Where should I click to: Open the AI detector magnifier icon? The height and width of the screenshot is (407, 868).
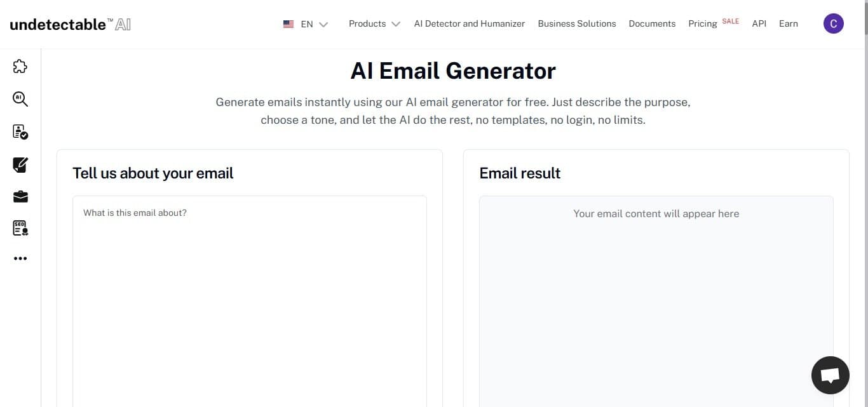tap(20, 99)
